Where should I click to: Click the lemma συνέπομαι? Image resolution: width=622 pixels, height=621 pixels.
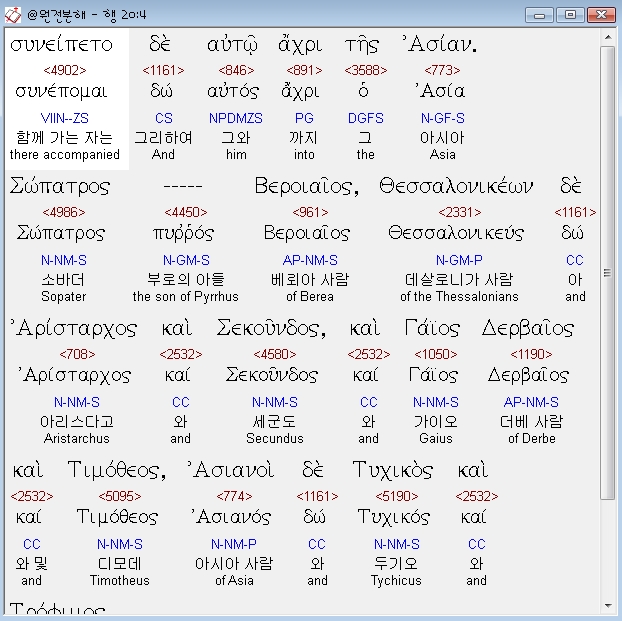pyautogui.click(x=61, y=92)
